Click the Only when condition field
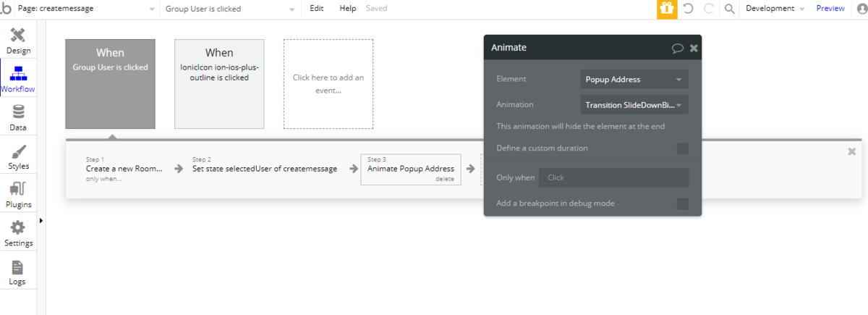The image size is (868, 315). pyautogui.click(x=613, y=177)
